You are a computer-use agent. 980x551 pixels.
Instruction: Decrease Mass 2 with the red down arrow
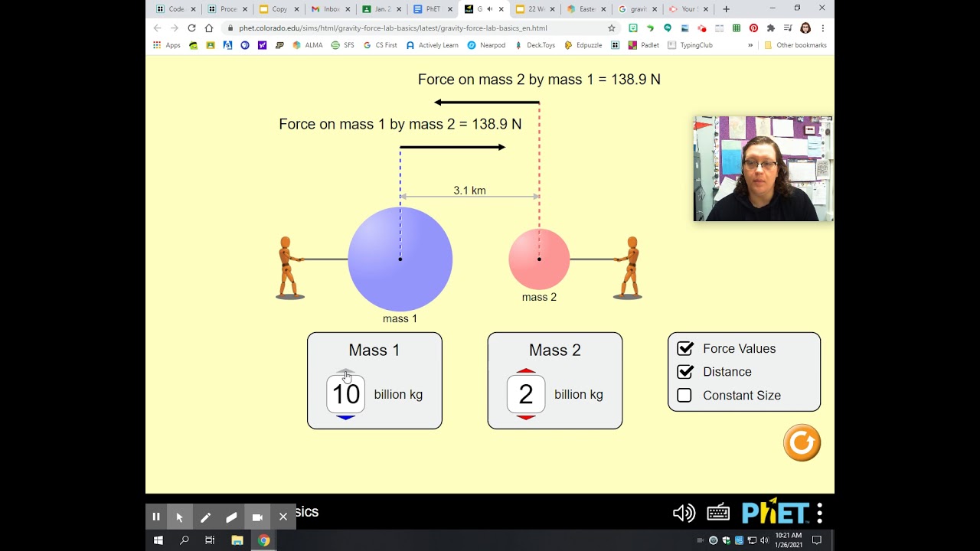tap(526, 417)
